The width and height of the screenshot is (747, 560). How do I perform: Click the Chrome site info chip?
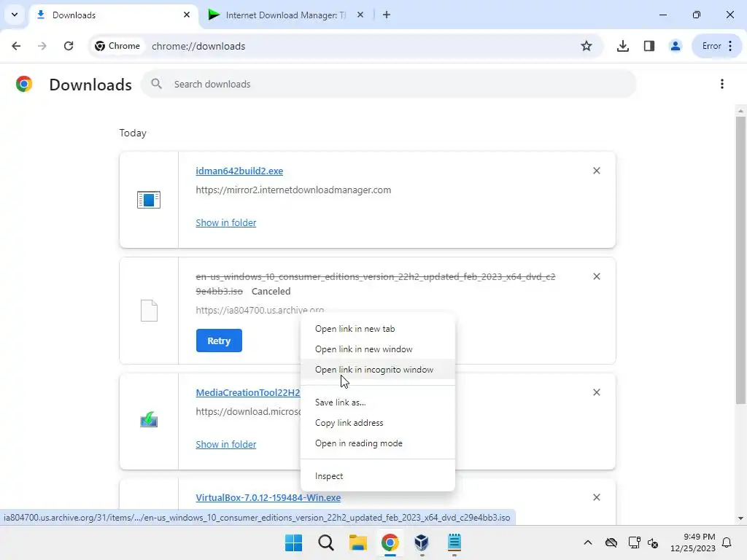pyautogui.click(x=117, y=46)
